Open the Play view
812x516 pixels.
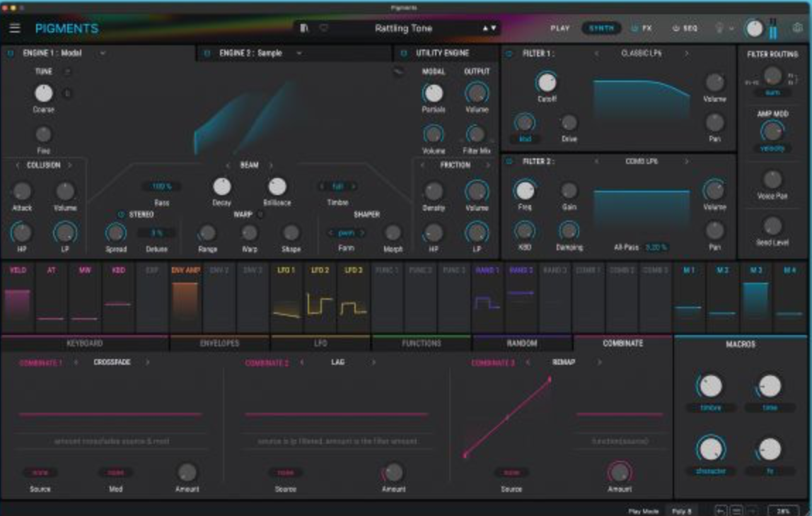click(x=559, y=28)
